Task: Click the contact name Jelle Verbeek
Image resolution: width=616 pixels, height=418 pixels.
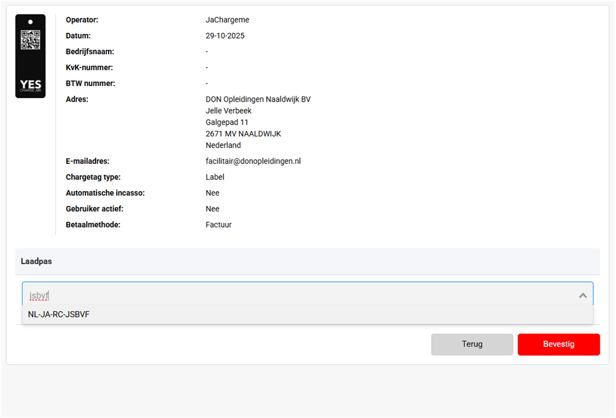Action: (x=228, y=111)
